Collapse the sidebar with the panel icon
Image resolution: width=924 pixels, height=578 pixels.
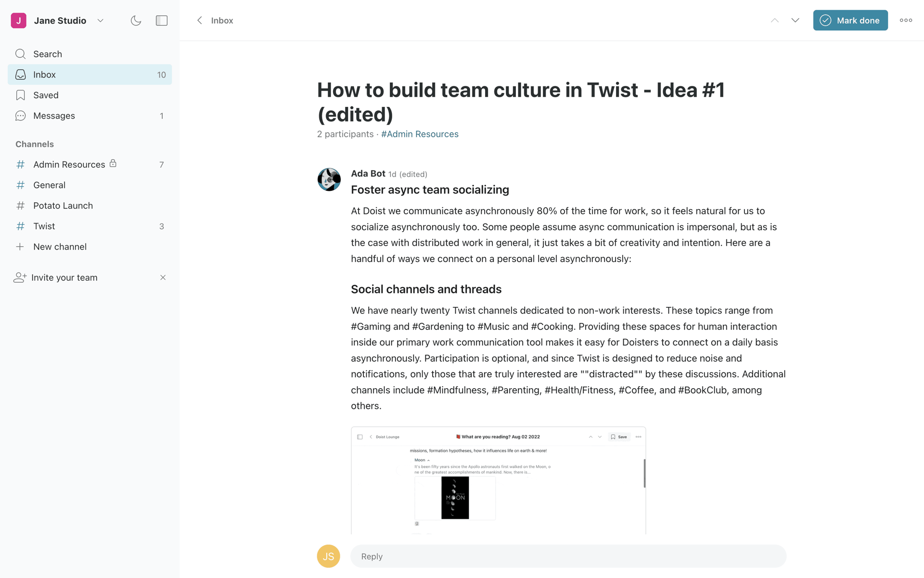click(162, 20)
